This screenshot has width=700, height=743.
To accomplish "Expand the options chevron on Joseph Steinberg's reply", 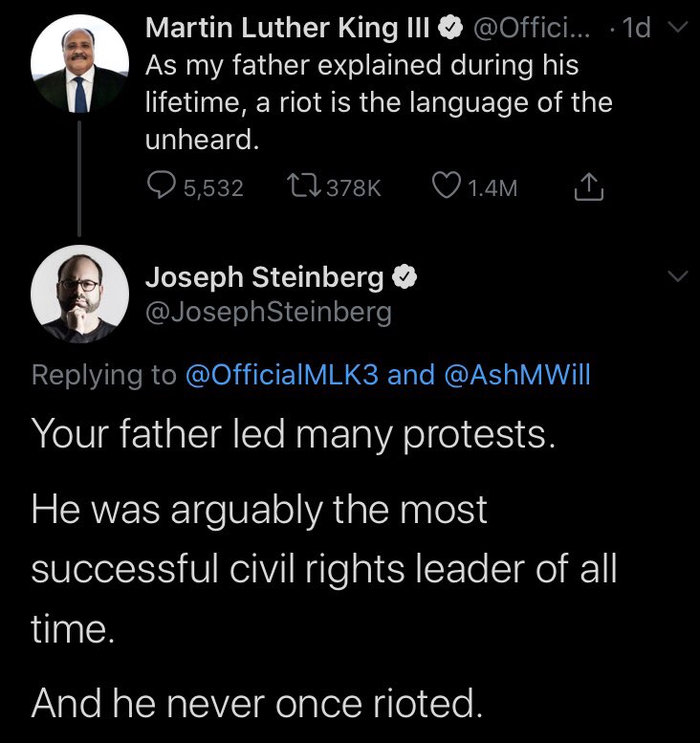I will pyautogui.click(x=678, y=276).
